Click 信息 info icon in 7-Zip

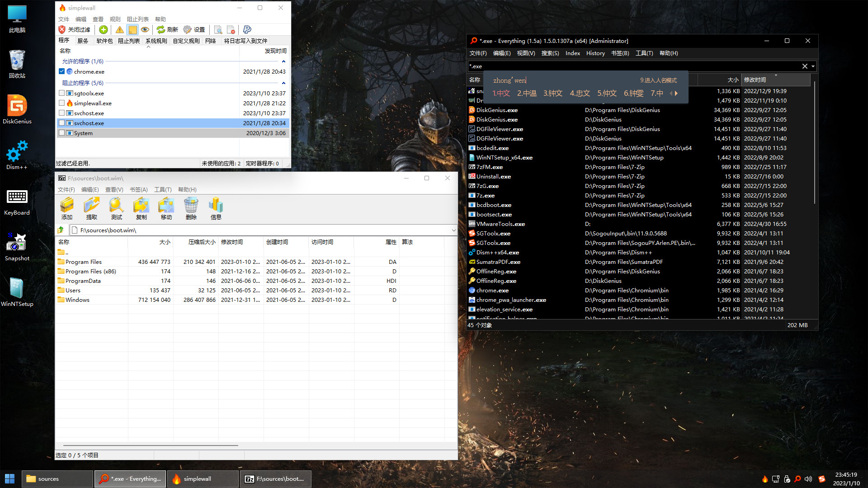point(216,209)
